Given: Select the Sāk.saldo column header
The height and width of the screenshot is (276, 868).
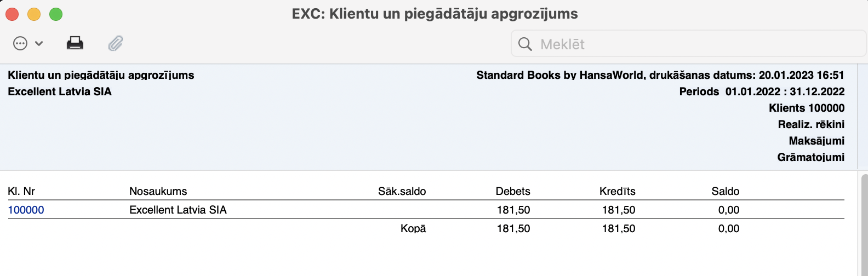Looking at the screenshot, I should tap(402, 191).
